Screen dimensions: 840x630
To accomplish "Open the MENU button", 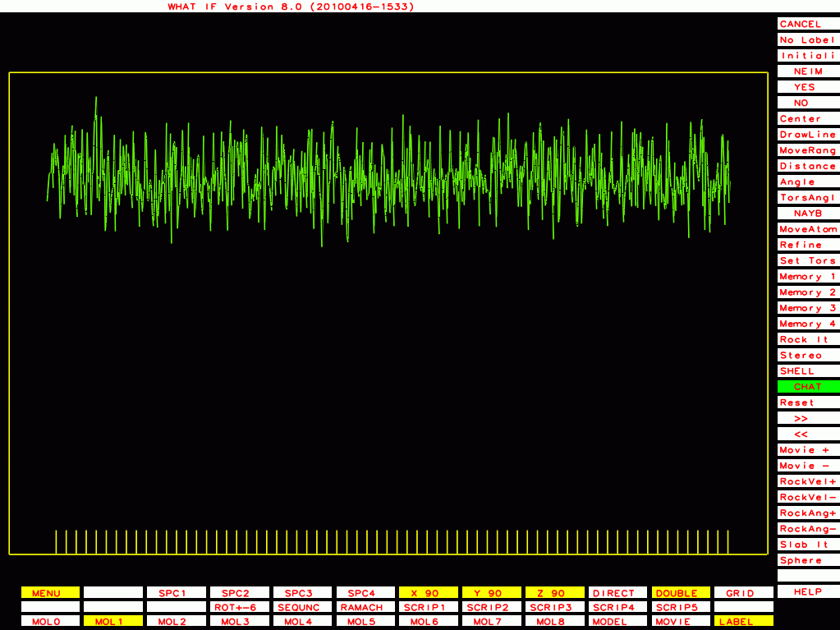I will tap(51, 593).
